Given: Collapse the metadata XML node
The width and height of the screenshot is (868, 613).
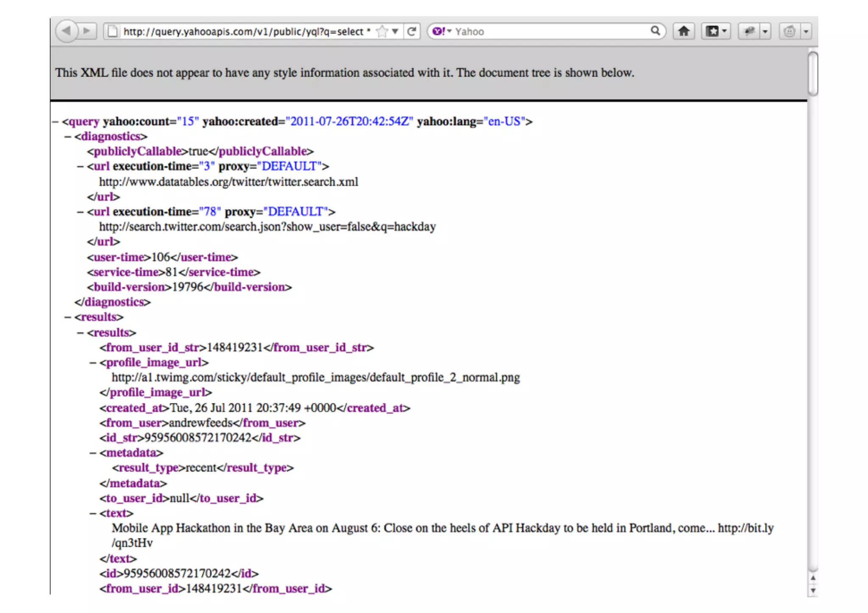Looking at the screenshot, I should coord(93,453).
